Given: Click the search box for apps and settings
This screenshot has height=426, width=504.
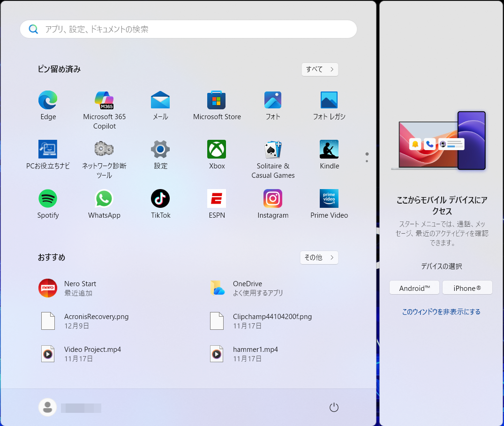Looking at the screenshot, I should pyautogui.click(x=188, y=29).
